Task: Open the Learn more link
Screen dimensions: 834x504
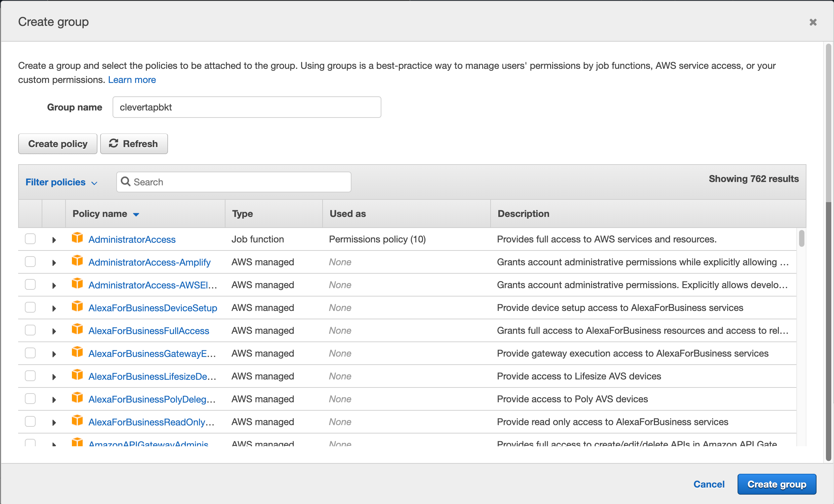Action: tap(132, 80)
